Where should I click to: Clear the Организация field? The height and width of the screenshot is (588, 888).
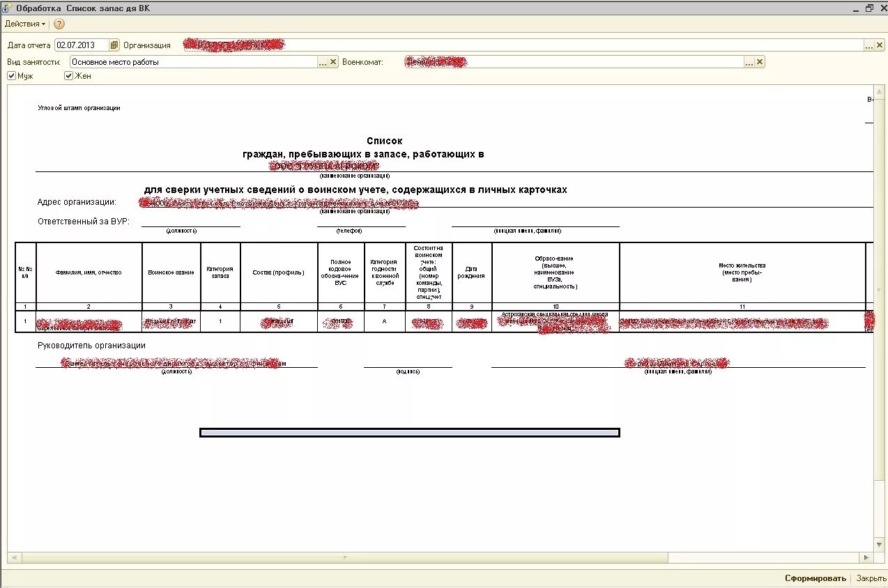(x=880, y=45)
